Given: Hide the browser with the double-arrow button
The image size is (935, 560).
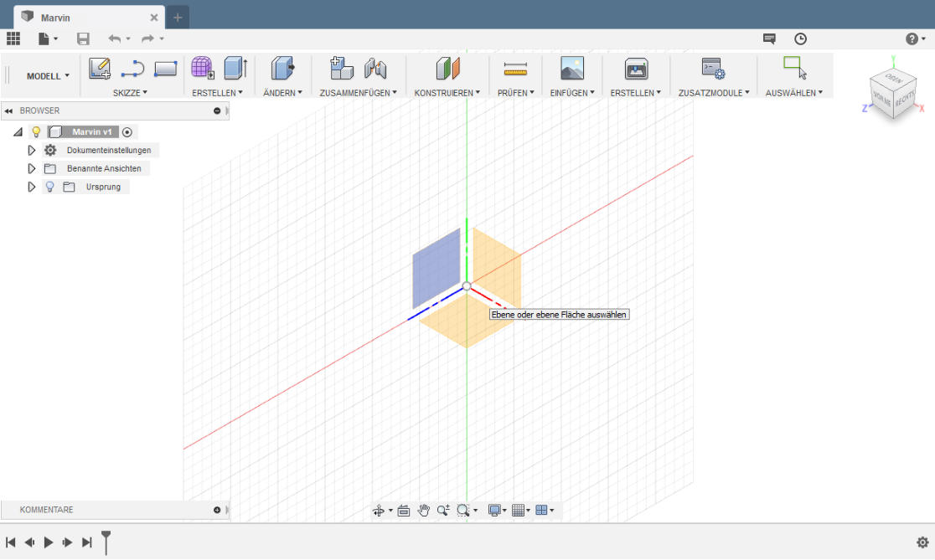Looking at the screenshot, I should (x=8, y=110).
